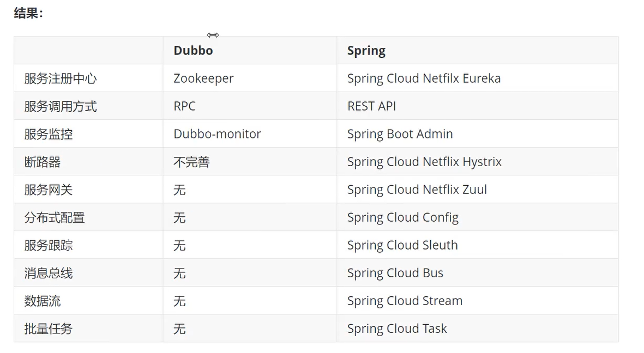Select the Spring Cloud Bus cell
The width and height of the screenshot is (644, 353).
coord(477,273)
